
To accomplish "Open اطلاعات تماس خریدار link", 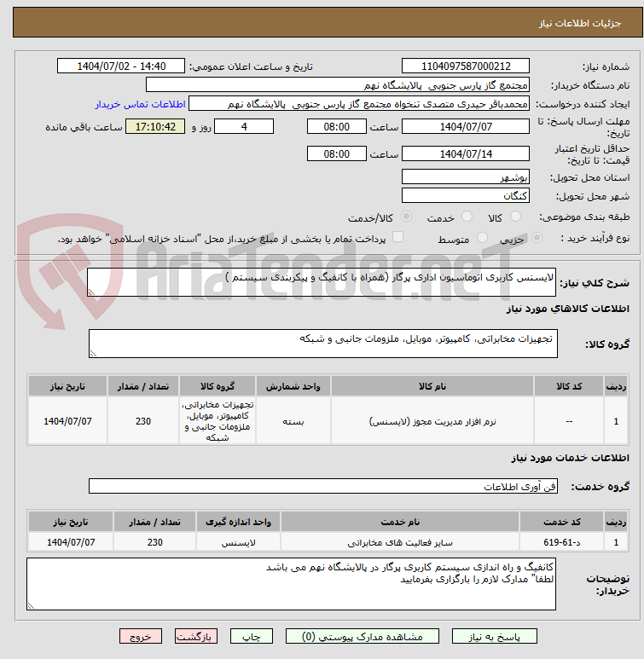I will click(140, 104).
